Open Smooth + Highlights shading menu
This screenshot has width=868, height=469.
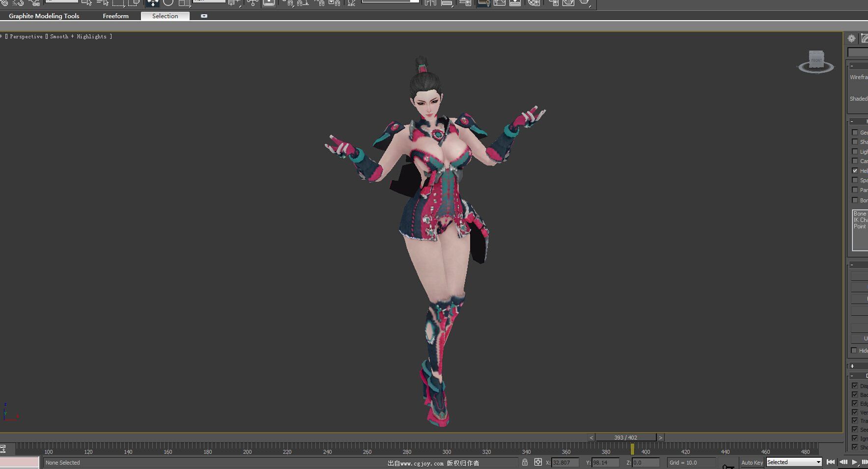[78, 36]
